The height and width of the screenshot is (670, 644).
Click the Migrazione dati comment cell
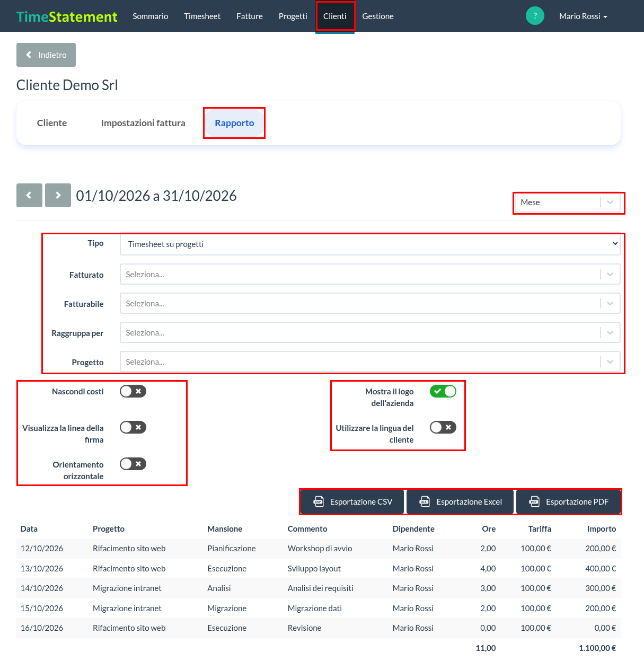(315, 609)
